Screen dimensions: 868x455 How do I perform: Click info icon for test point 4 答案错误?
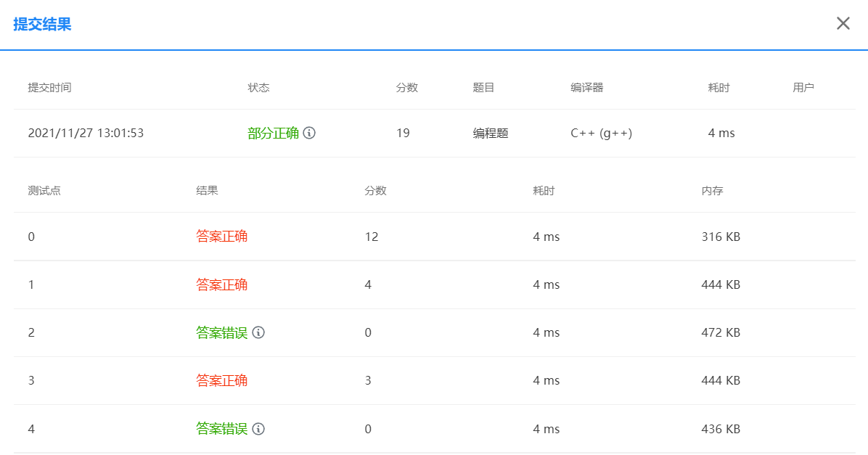click(258, 429)
